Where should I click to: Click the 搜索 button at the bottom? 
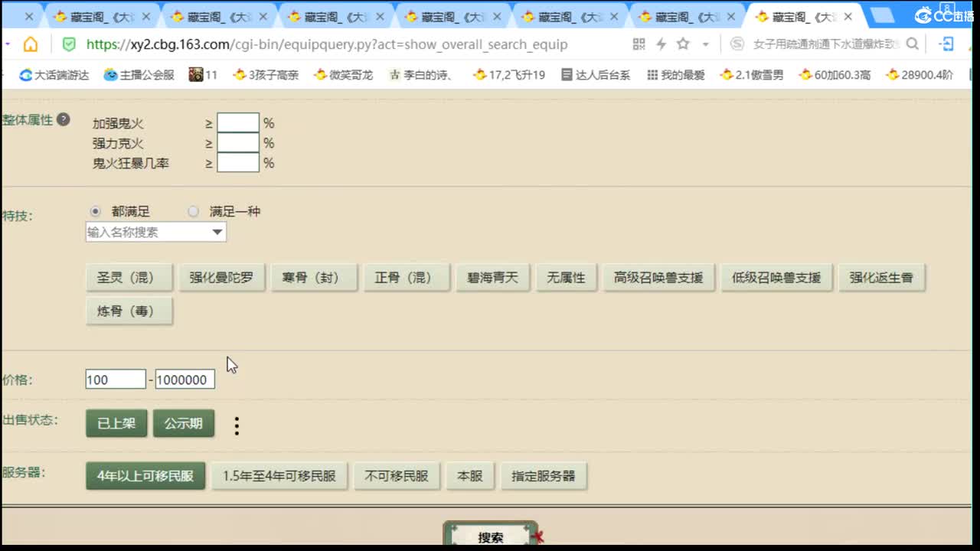(491, 536)
